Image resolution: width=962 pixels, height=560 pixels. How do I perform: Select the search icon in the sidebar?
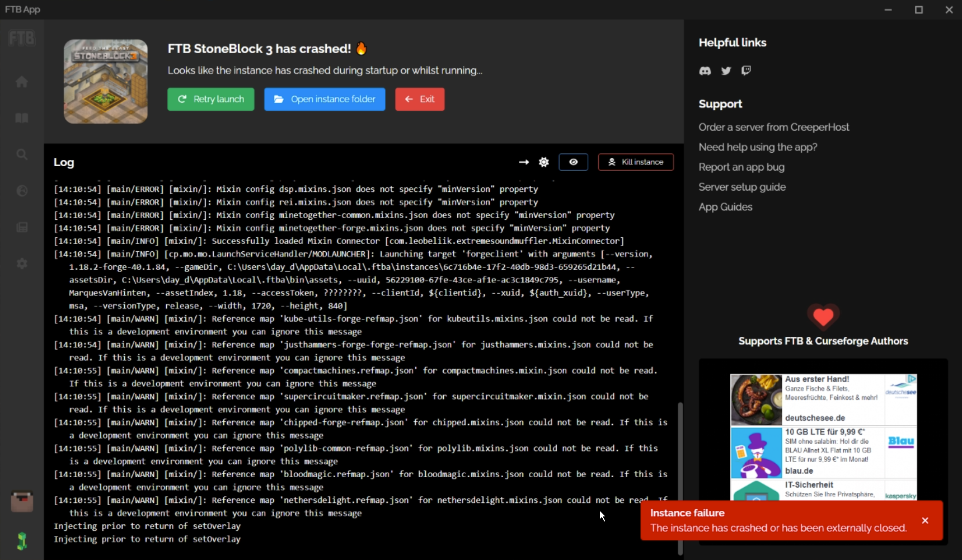22,154
